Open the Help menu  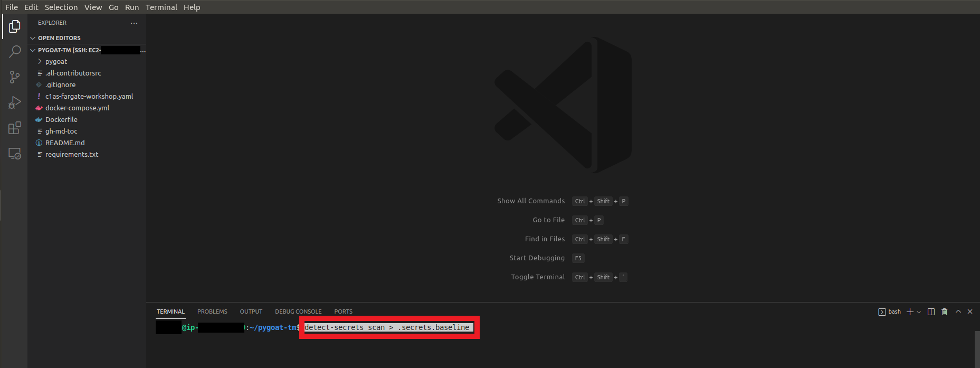(x=192, y=7)
